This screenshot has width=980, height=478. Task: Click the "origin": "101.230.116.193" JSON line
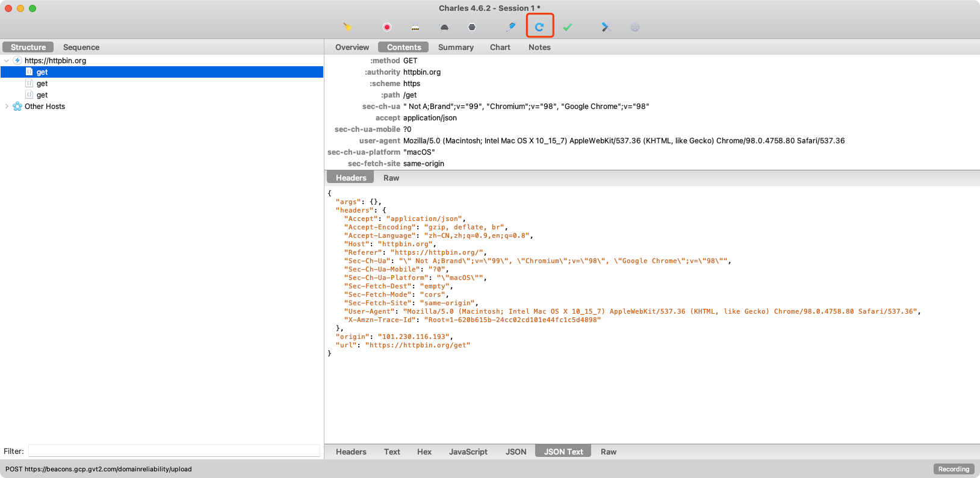[394, 337]
